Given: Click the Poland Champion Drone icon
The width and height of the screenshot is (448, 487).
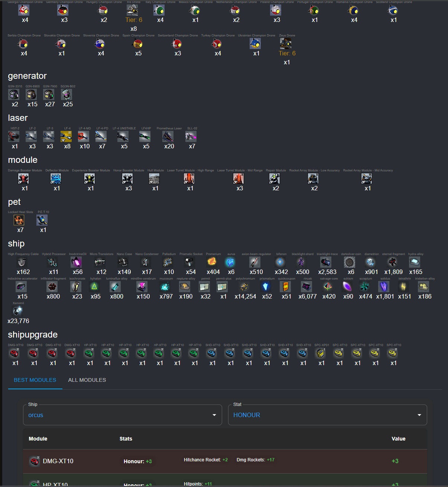Looking at the screenshot, I should coord(276,10).
